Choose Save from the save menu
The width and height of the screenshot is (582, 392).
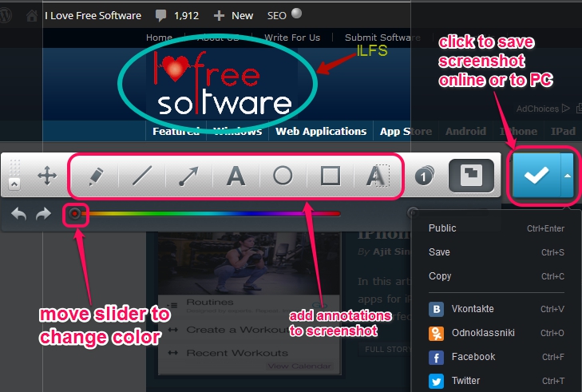(497, 252)
